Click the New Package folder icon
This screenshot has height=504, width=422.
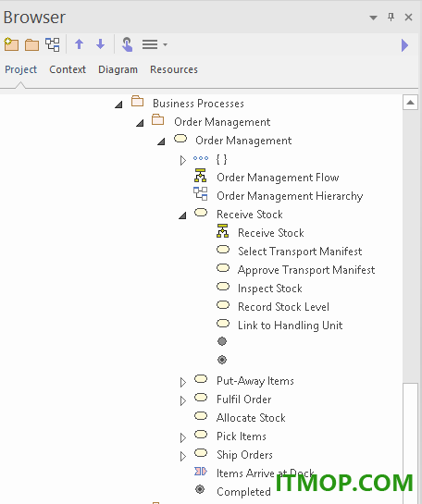pos(31,44)
